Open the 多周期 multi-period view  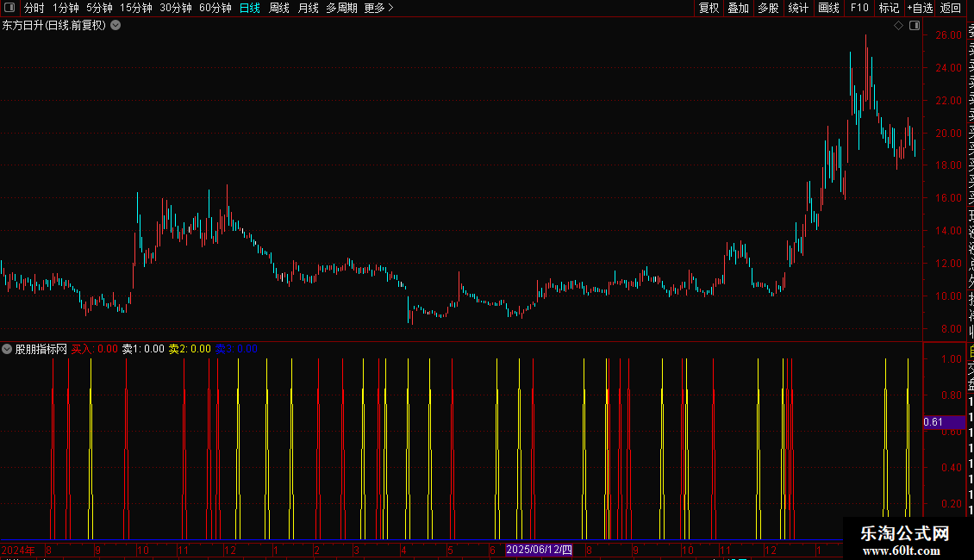(x=341, y=8)
